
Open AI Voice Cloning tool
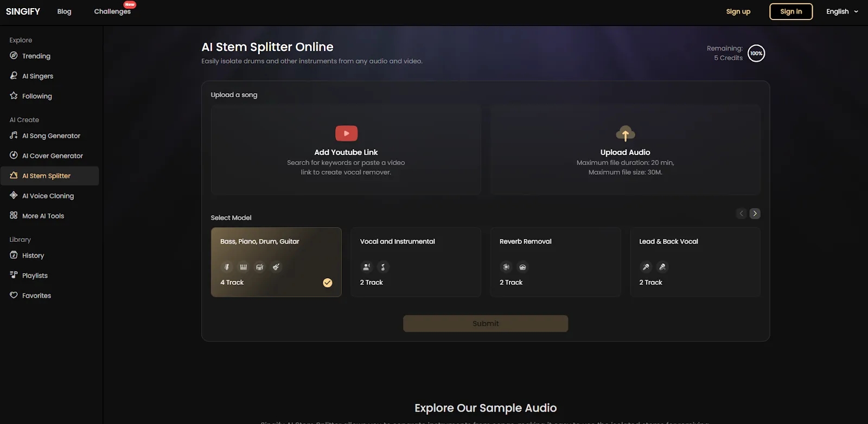[x=48, y=196]
